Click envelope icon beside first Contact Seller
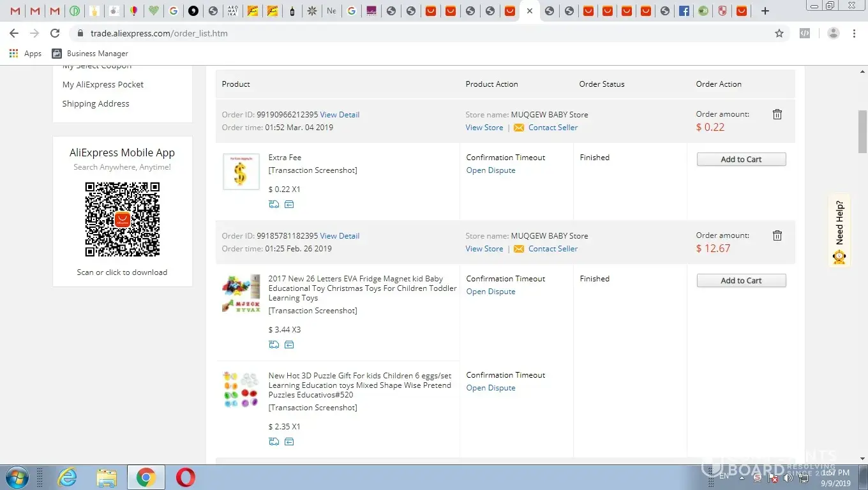The width and height of the screenshot is (868, 490). click(519, 128)
